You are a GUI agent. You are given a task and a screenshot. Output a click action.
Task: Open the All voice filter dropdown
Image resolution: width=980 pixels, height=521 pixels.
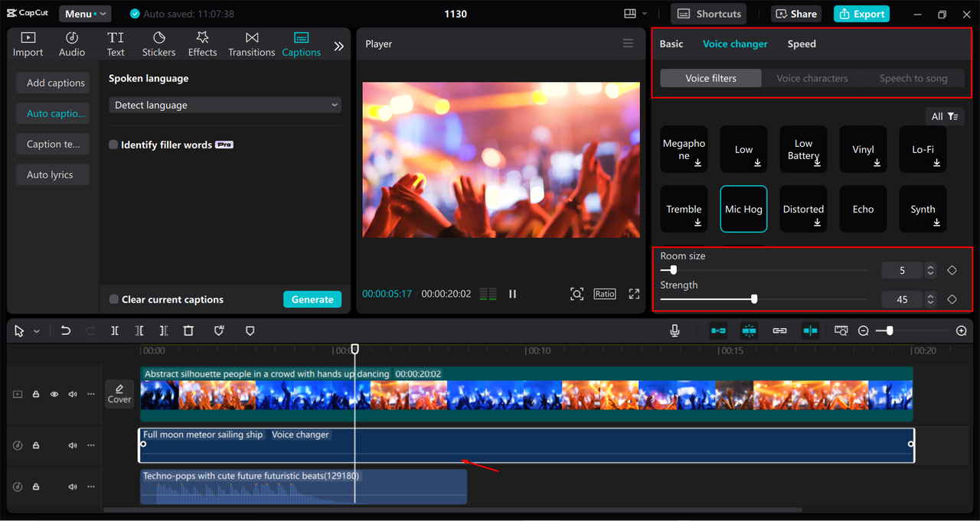click(x=944, y=116)
